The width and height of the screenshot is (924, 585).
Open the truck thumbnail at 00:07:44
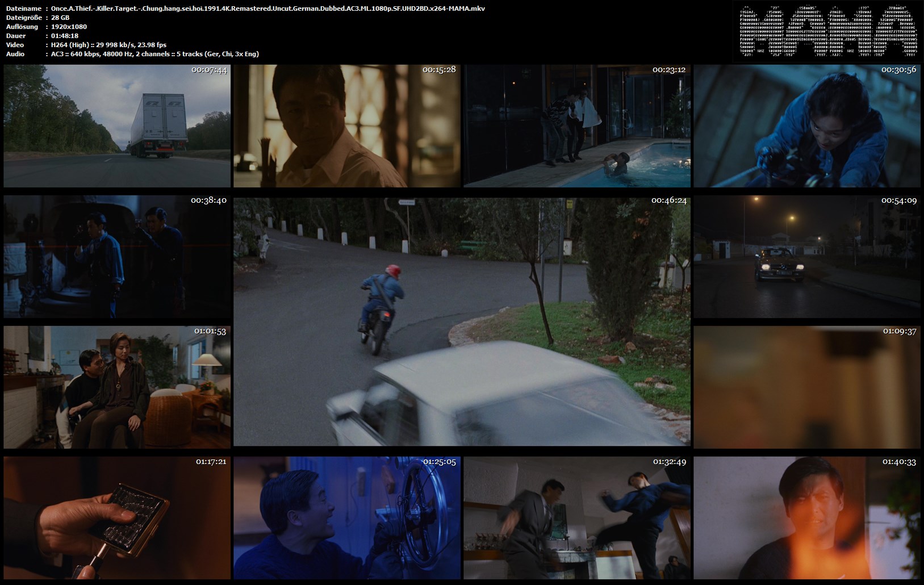point(117,126)
